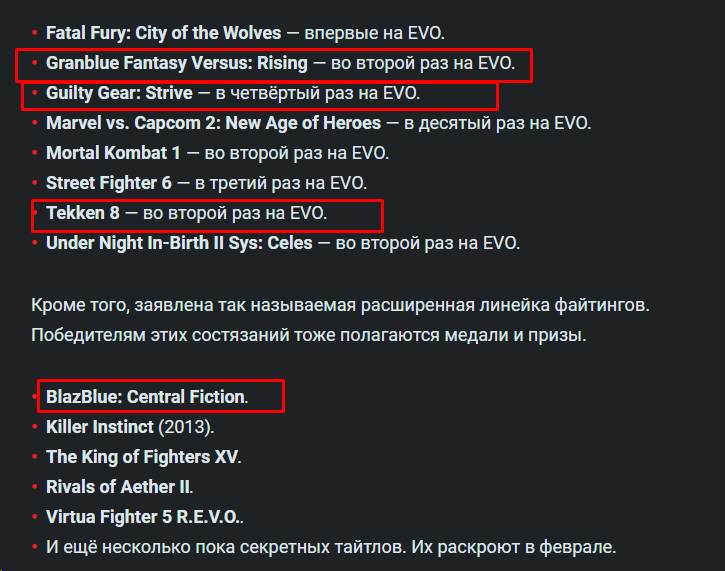
Task: Open Under Night In-Birth II Sys: Celes
Action: click(179, 244)
